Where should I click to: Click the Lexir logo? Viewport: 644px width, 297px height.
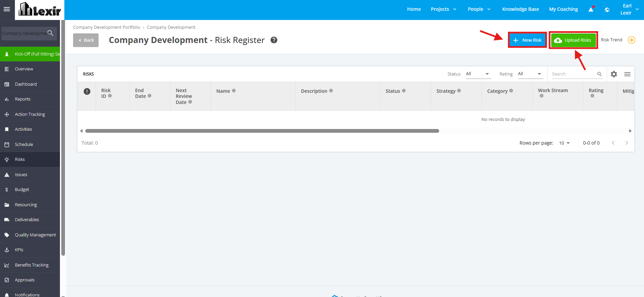pos(40,9)
